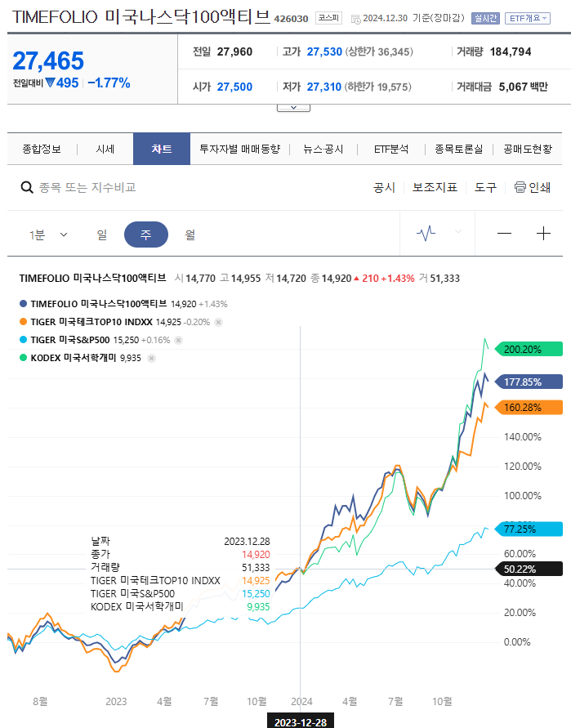Open the 1분 interval dropdown

(48, 235)
